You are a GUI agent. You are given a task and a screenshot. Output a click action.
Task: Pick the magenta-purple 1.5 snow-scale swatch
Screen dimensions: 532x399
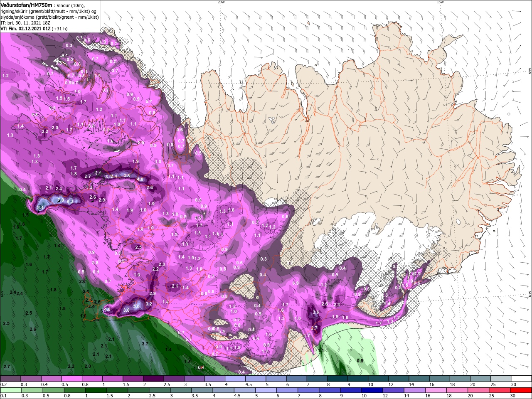click(x=133, y=379)
